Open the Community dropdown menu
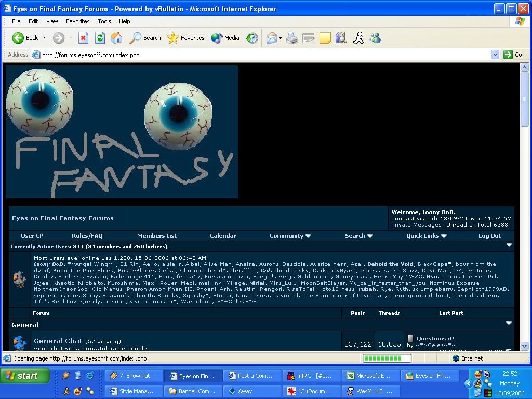 coord(290,236)
